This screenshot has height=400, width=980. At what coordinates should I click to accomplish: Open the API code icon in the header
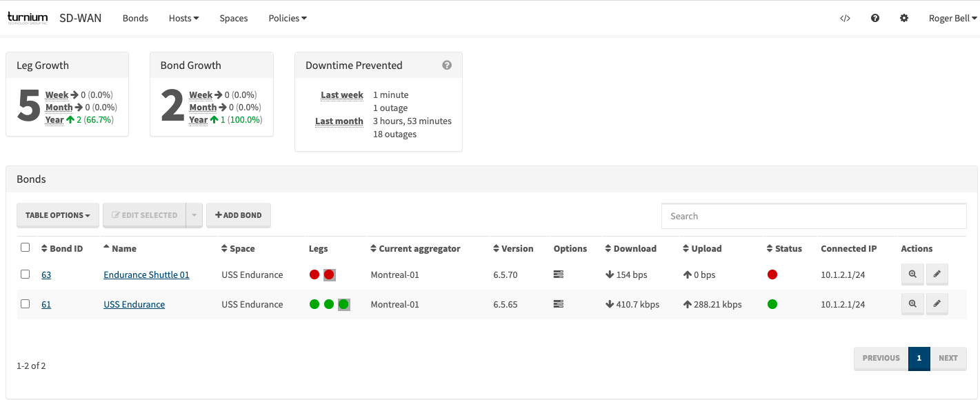click(845, 19)
